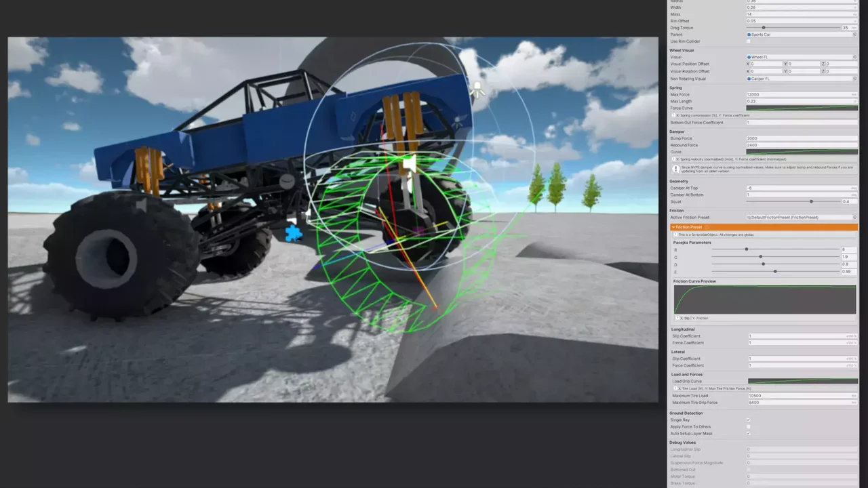Toggle Use Rim Collider checkbox
This screenshot has width=868, height=488.
[x=749, y=41]
